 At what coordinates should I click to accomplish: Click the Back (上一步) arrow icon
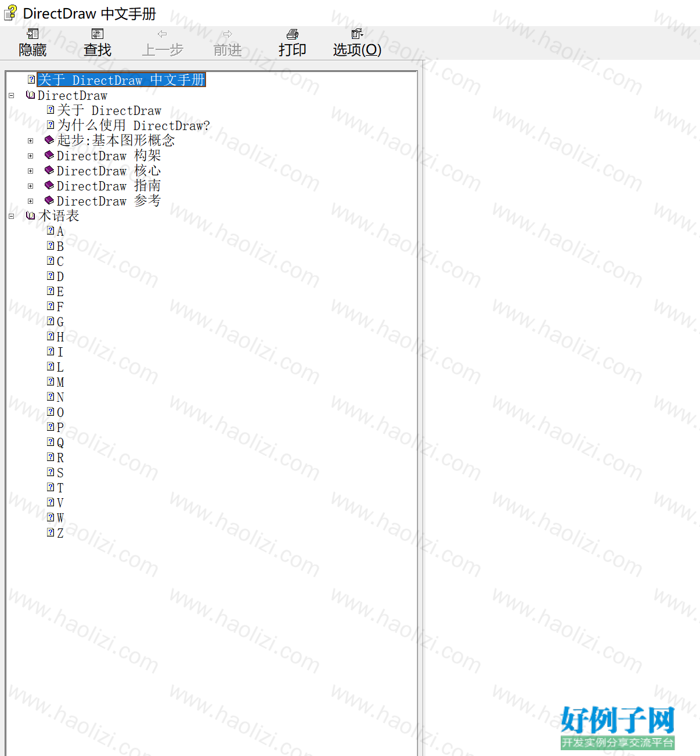click(x=163, y=34)
